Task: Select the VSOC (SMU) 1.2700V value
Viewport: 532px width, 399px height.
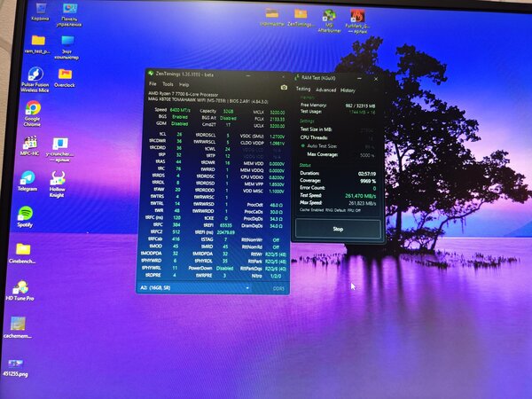Action: [277, 137]
